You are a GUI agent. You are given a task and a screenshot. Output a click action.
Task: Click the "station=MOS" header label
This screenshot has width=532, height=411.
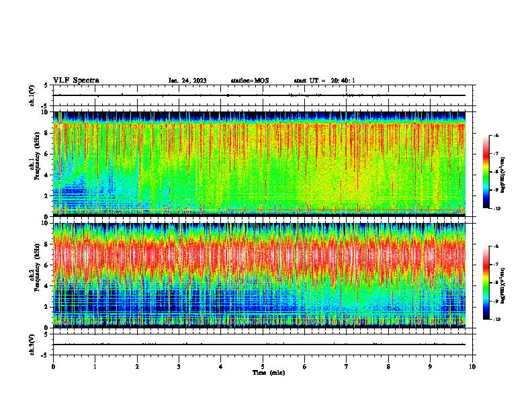pyautogui.click(x=250, y=81)
